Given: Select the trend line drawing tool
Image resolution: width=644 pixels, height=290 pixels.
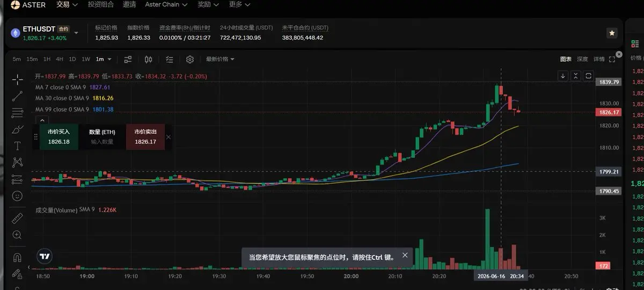Looking at the screenshot, I should 17,96.
